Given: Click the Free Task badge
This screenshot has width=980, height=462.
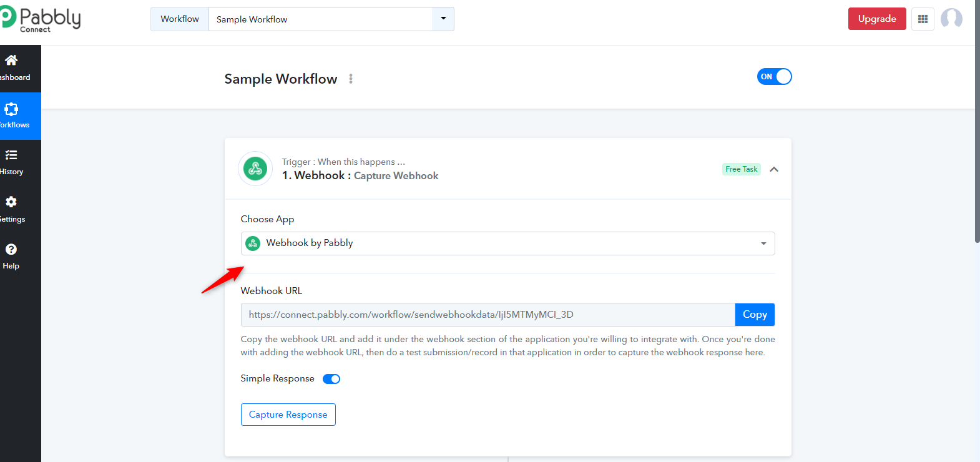Looking at the screenshot, I should pos(742,169).
